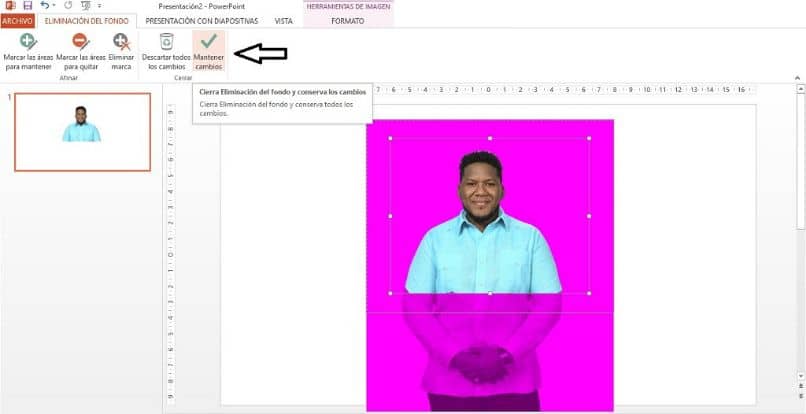Viewport: 806px width, 414px height.
Task: Collapse the ribbon with chevron
Action: [x=797, y=78]
